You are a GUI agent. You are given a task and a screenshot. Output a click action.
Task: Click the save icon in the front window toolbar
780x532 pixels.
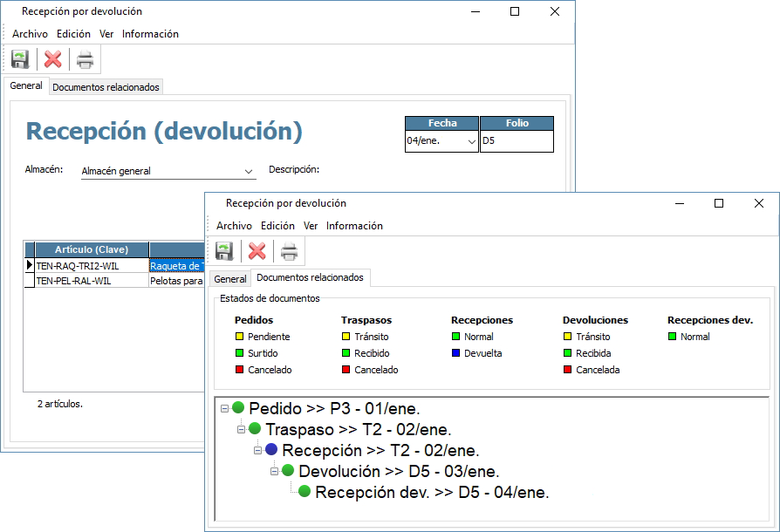pyautogui.click(x=224, y=251)
